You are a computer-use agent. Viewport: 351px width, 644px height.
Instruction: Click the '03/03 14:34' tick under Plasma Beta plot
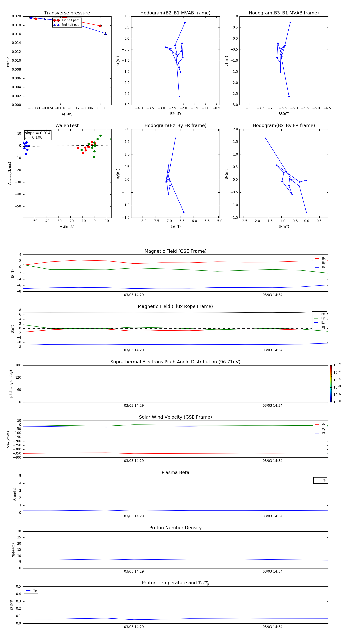(273, 516)
